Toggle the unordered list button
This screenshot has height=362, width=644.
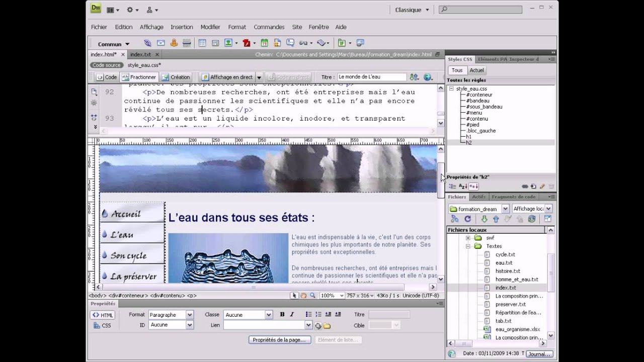pos(309,315)
